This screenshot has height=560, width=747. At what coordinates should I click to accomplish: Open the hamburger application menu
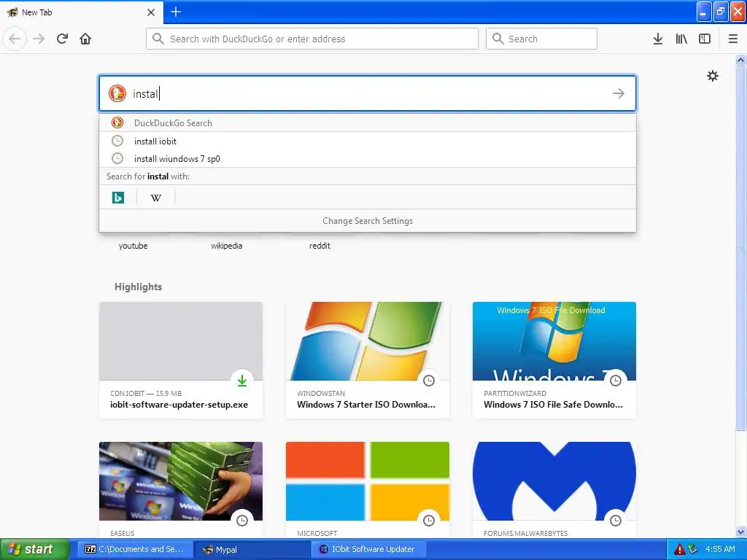(x=733, y=39)
